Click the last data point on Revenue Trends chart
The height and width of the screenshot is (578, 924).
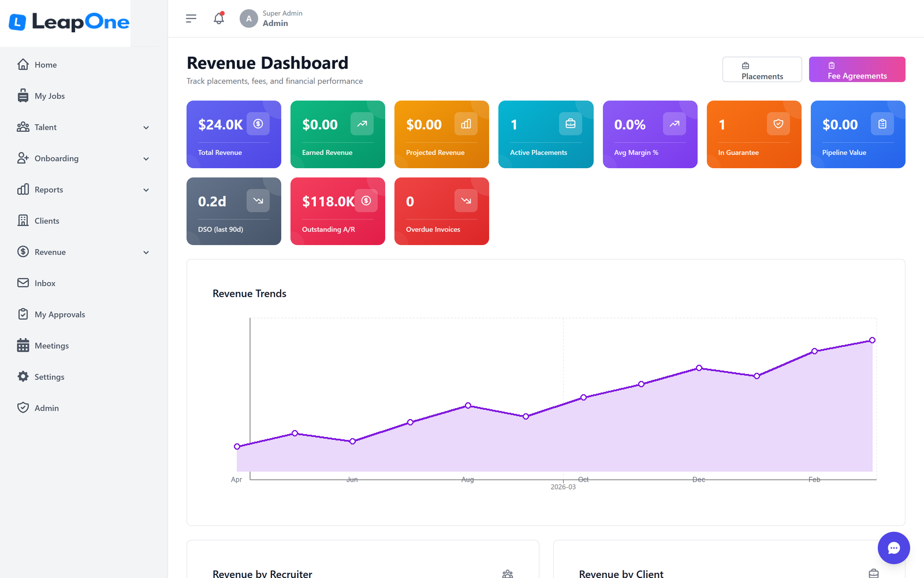click(872, 340)
